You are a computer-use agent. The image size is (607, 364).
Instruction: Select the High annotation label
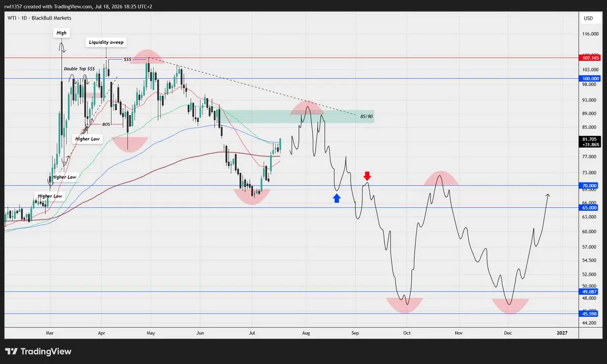coord(61,33)
